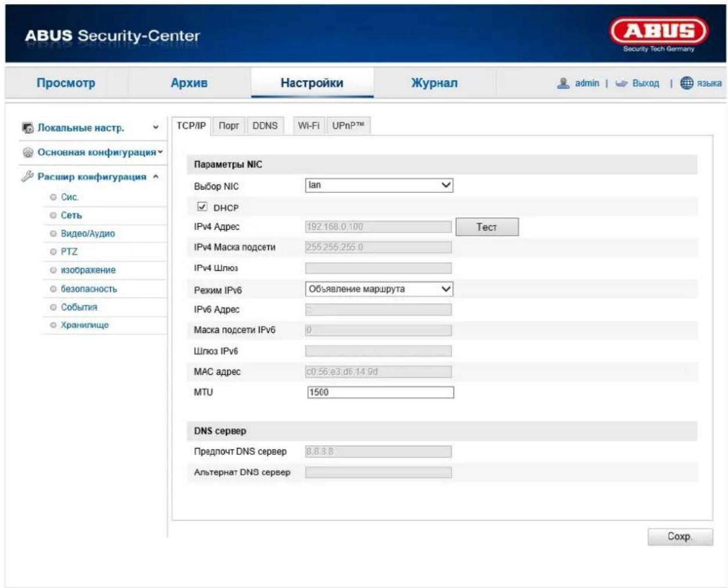Switch to the Порт tab
The image size is (728, 588).
(x=229, y=126)
